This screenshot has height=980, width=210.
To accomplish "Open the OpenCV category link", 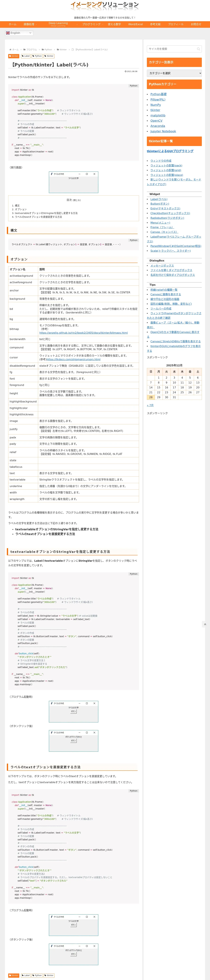I will tap(156, 121).
